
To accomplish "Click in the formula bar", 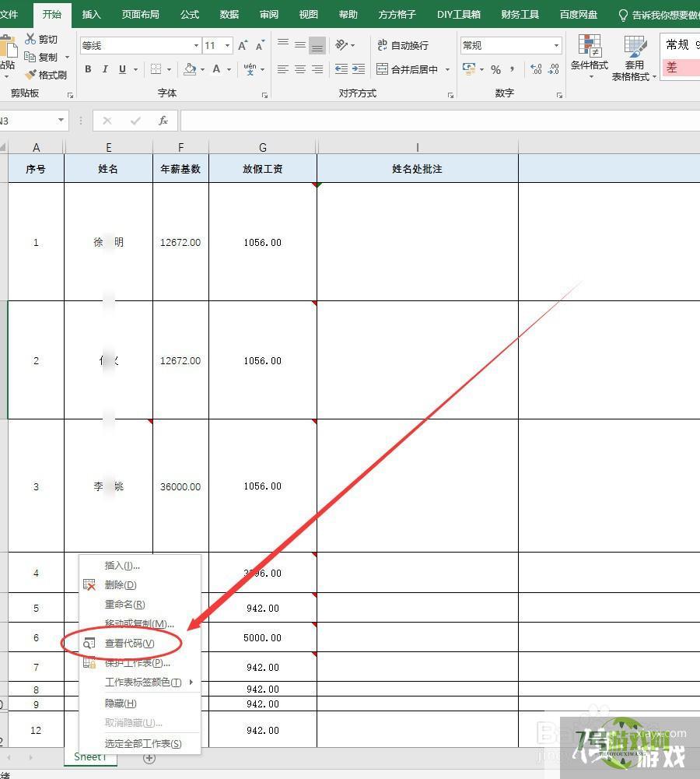I will pyautogui.click(x=440, y=121).
